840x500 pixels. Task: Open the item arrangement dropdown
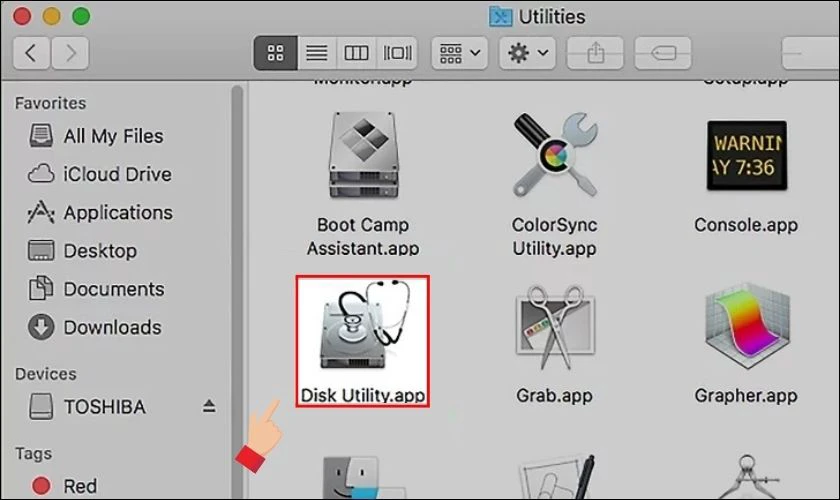click(x=460, y=53)
